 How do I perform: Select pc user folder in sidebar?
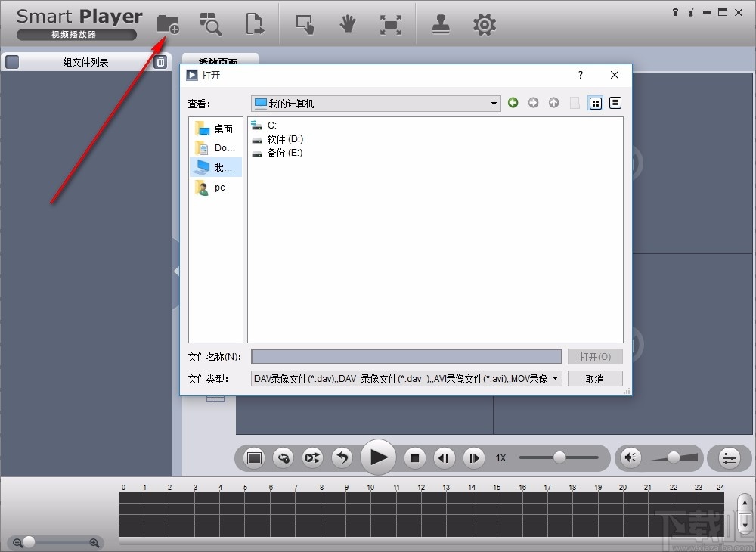tap(215, 187)
